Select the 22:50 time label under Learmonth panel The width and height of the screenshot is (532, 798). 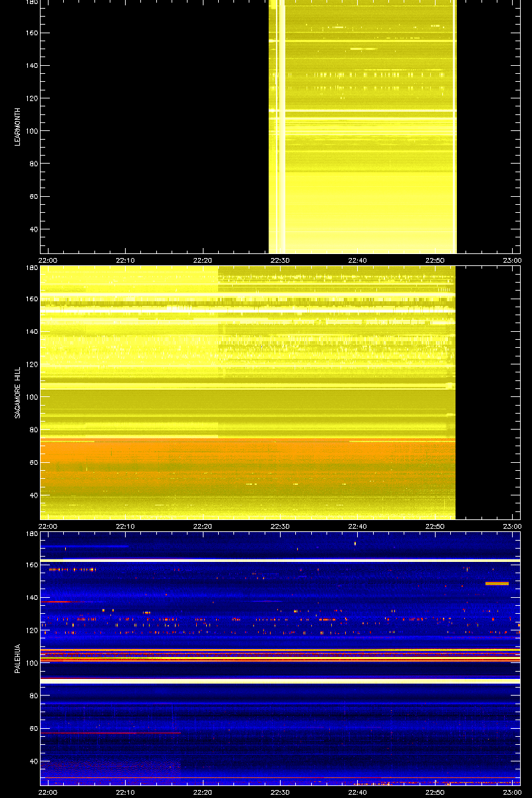[x=436, y=261]
